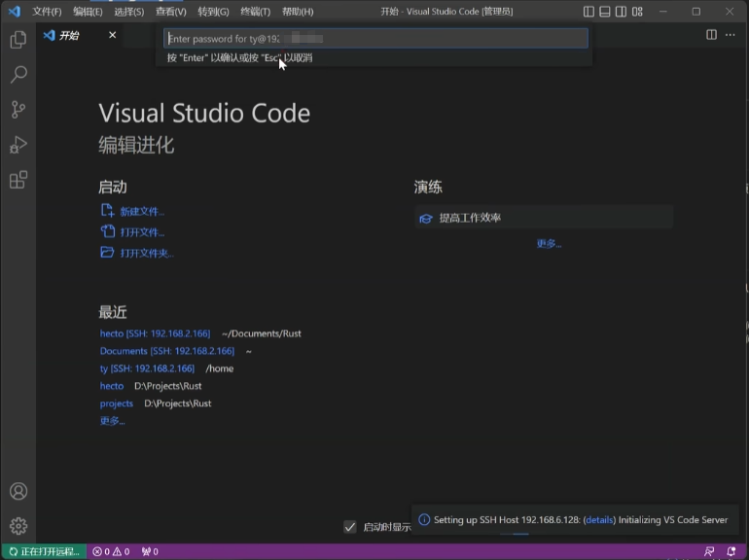Click the 最近 section heading
The image size is (749, 560).
(113, 312)
